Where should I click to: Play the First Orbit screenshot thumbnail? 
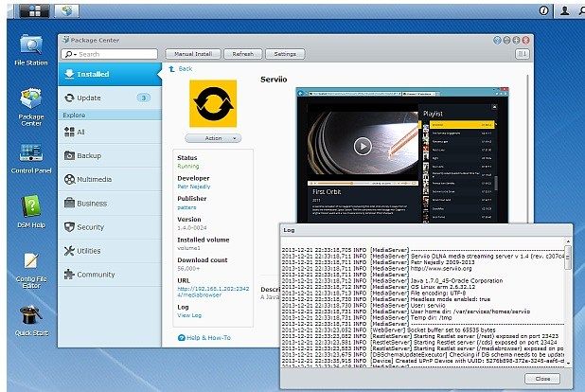tap(363, 146)
